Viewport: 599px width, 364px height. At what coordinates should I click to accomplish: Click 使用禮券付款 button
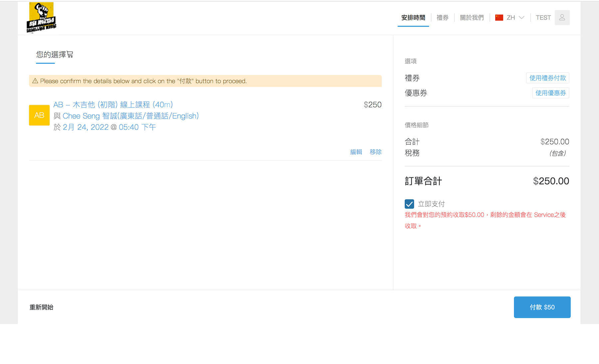(547, 78)
